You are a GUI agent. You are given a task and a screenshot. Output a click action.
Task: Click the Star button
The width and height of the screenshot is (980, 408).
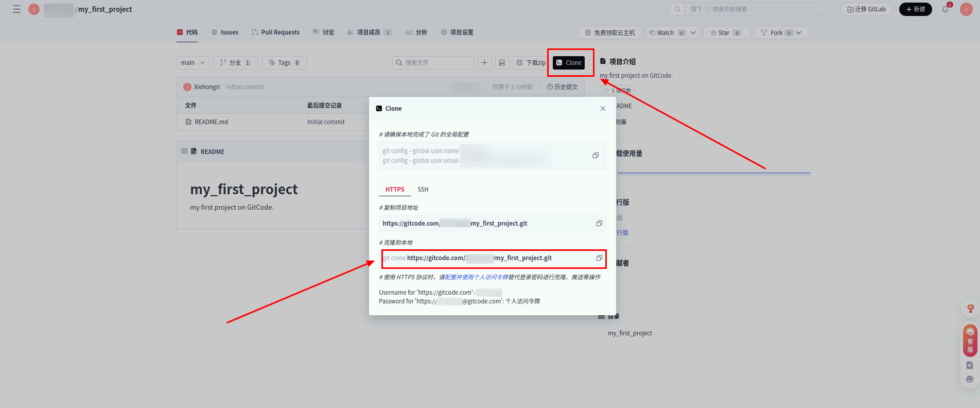726,33
